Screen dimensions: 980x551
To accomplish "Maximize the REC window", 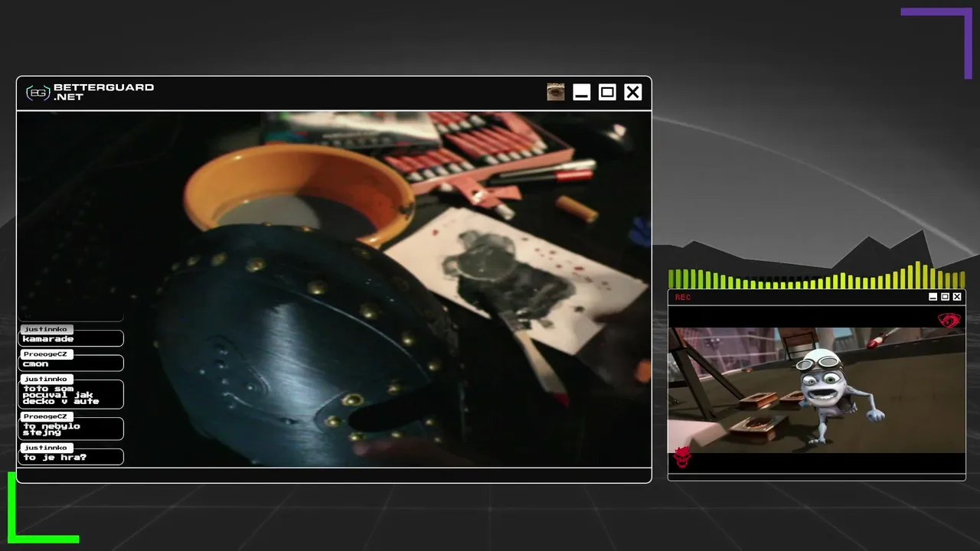I will (945, 297).
